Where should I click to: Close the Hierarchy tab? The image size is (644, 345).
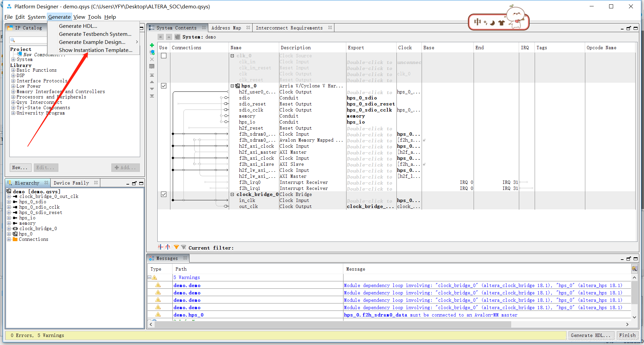pyautogui.click(x=46, y=183)
